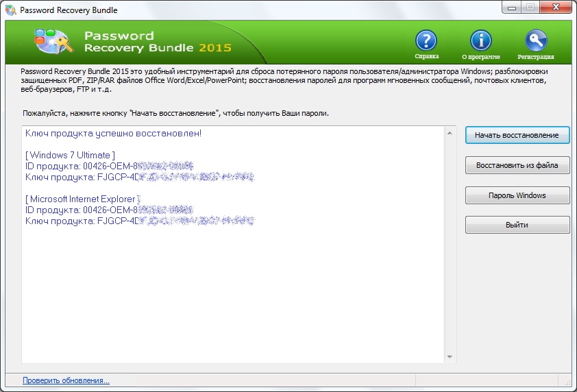This screenshot has height=392, width=577.
Task: Minimize the Password Recovery Bundle window
Action: coord(512,9)
